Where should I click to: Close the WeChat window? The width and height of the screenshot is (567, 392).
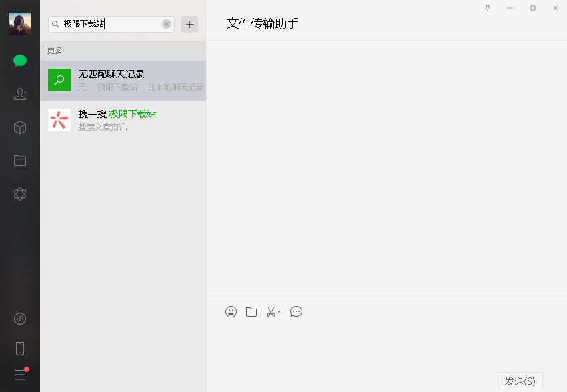coord(556,8)
